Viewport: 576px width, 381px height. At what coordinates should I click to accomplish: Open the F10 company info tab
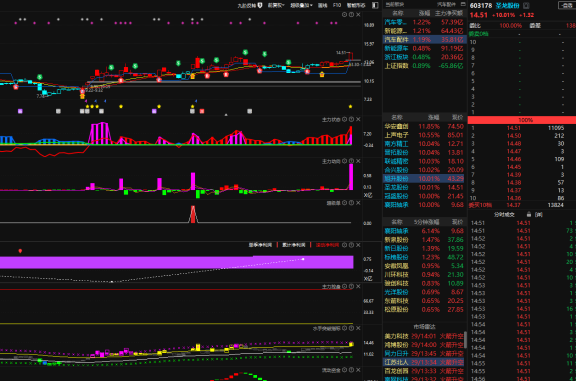[337, 5]
